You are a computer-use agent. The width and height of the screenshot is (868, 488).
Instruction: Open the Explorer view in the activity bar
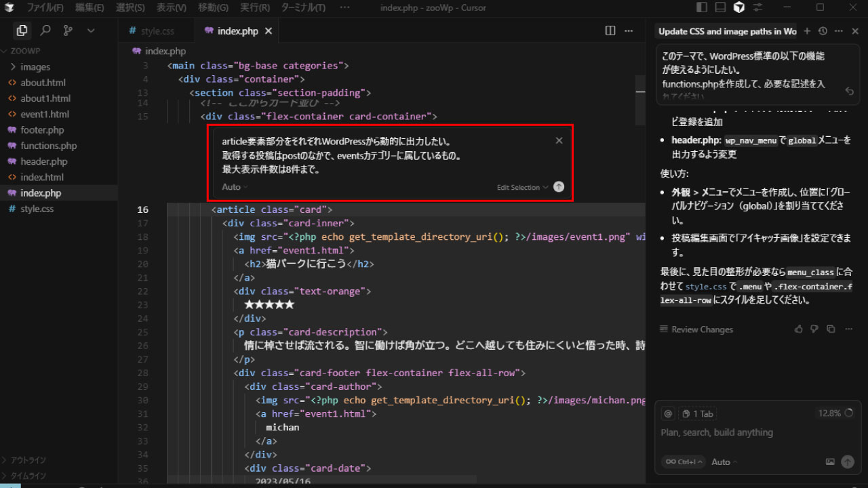point(22,30)
